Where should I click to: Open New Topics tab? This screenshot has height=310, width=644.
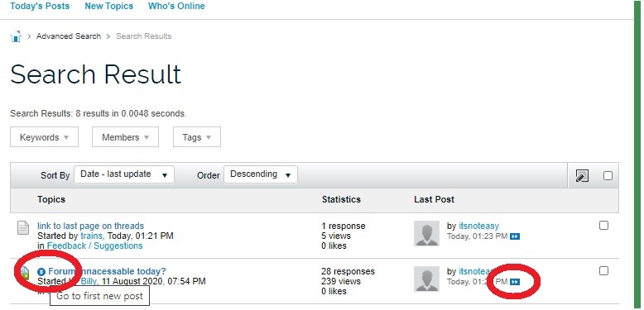(108, 6)
